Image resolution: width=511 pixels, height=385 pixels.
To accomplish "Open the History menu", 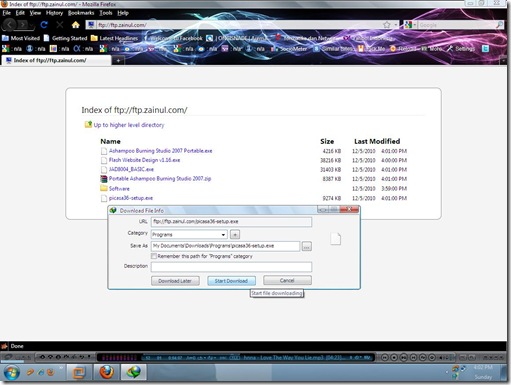I will (54, 13).
